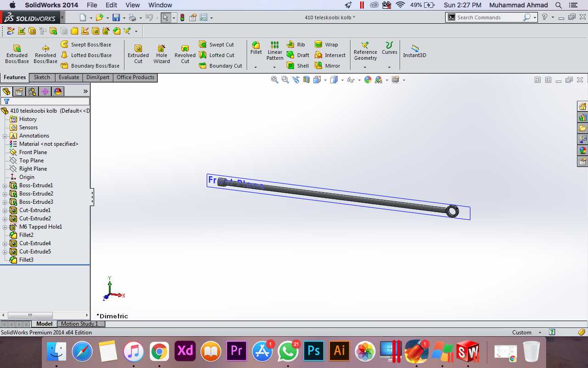Viewport: 588px width, 368px height.
Task: Open the Custom unit system dropdown
Action: point(540,333)
